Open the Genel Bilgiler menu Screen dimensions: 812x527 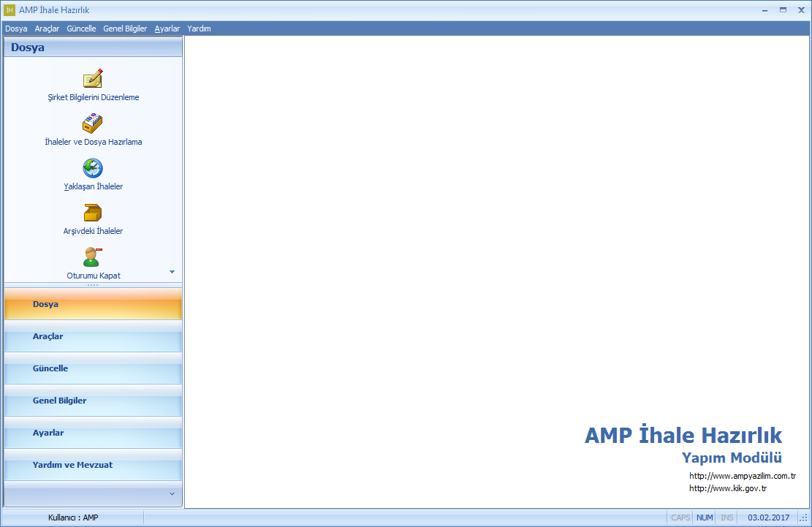(125, 29)
